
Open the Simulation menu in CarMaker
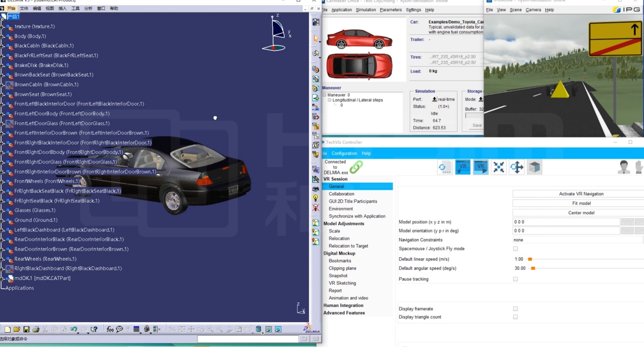click(x=366, y=10)
